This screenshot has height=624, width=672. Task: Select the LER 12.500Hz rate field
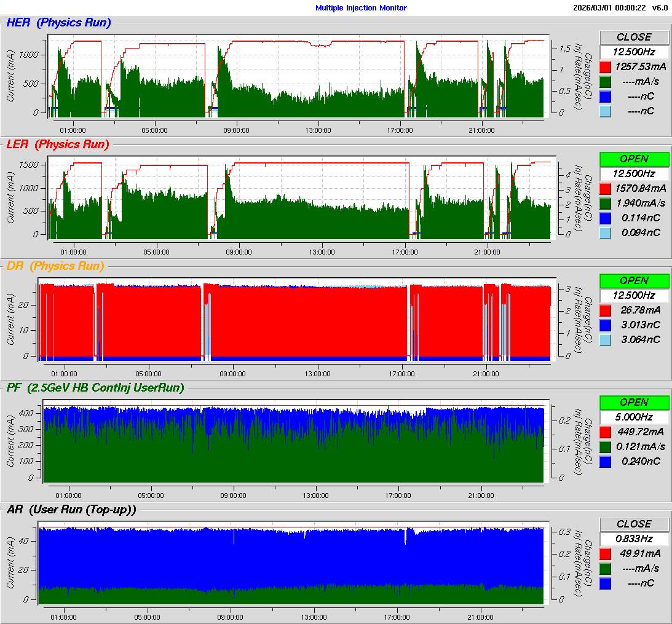tap(634, 173)
